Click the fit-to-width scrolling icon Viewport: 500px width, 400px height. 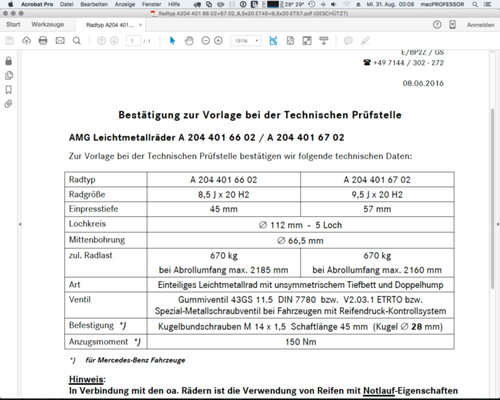[273, 41]
